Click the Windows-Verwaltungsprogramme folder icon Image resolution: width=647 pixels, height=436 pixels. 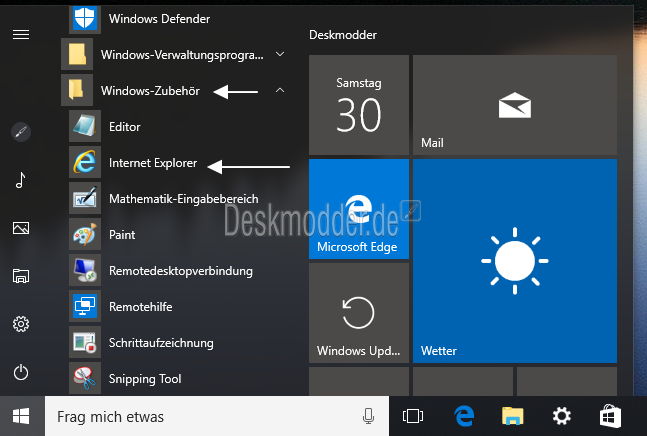click(77, 54)
